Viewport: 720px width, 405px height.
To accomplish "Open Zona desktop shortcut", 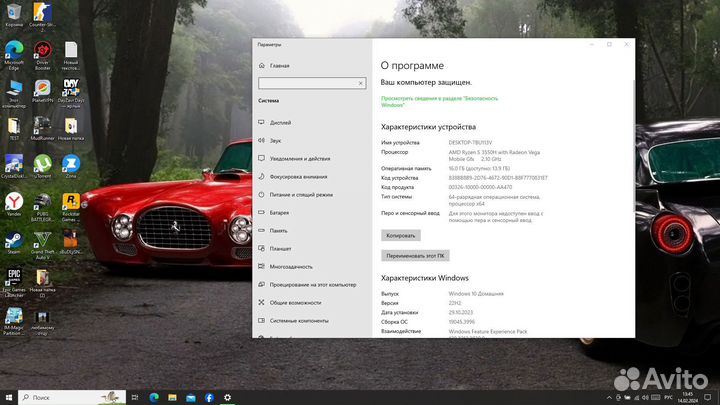I will (71, 167).
